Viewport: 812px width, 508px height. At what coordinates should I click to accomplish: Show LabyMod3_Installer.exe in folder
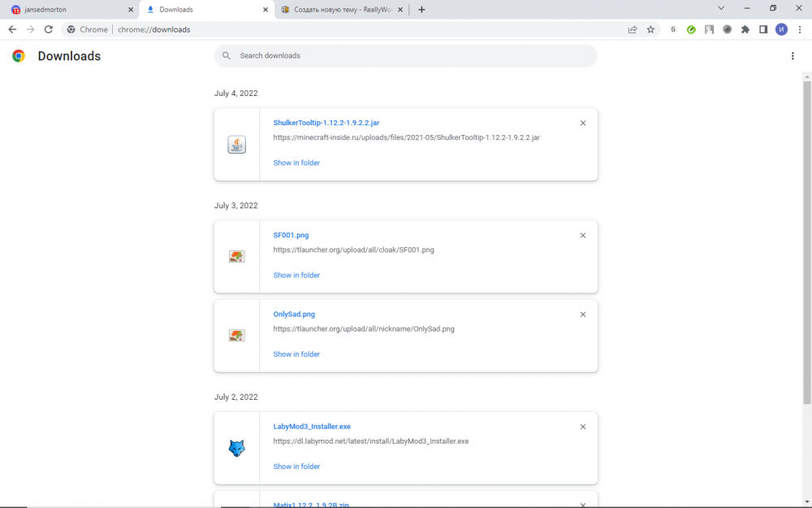[x=296, y=467]
